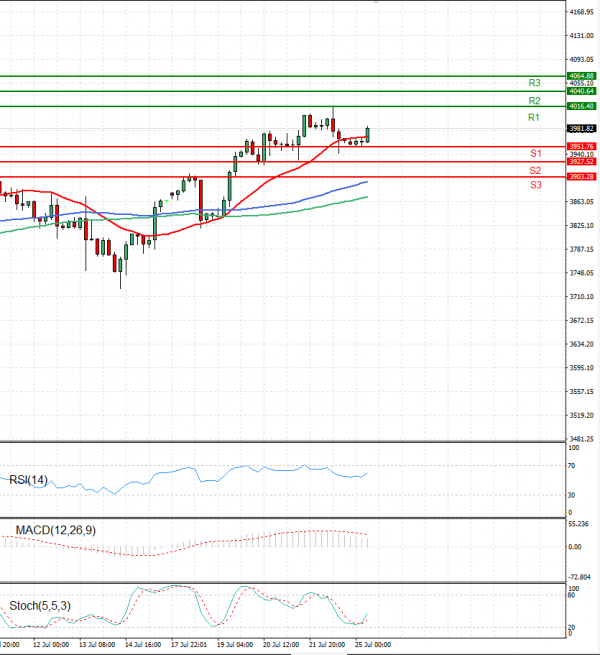
Task: Select the 17 Jul 22:01 time label
Action: point(189,645)
